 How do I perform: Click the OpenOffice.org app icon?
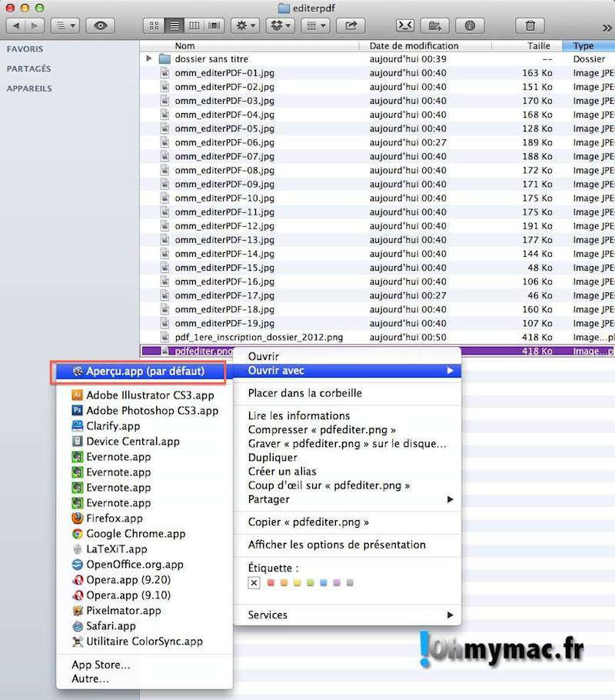tap(77, 565)
